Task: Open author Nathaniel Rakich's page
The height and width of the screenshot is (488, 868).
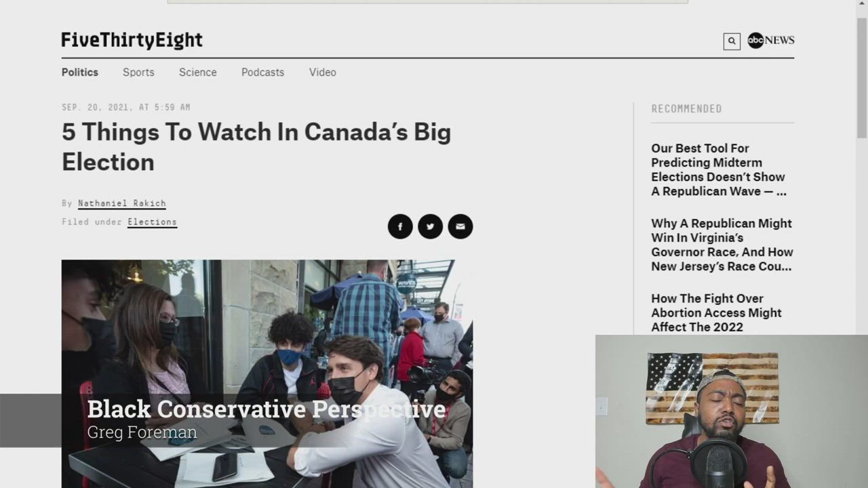Action: [122, 203]
